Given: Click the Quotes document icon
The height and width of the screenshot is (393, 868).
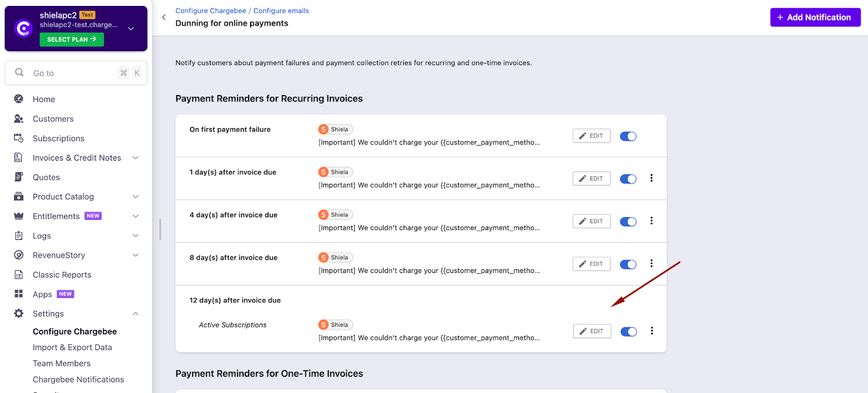Looking at the screenshot, I should click(18, 177).
